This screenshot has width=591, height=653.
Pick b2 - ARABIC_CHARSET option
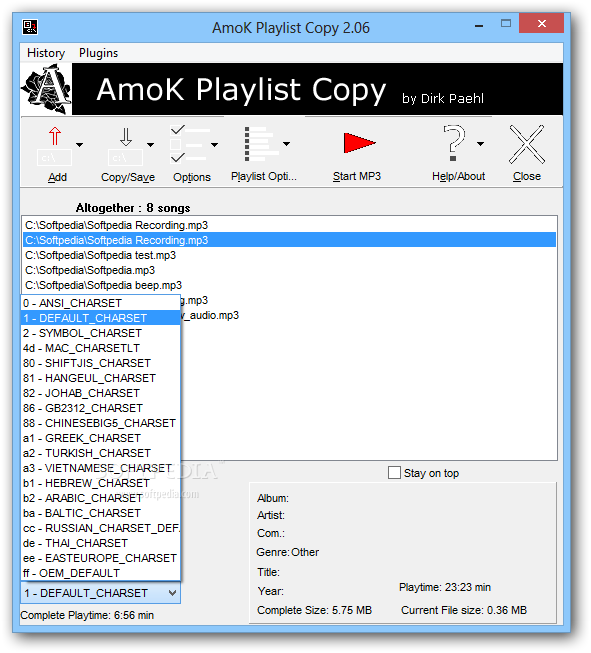(100, 498)
